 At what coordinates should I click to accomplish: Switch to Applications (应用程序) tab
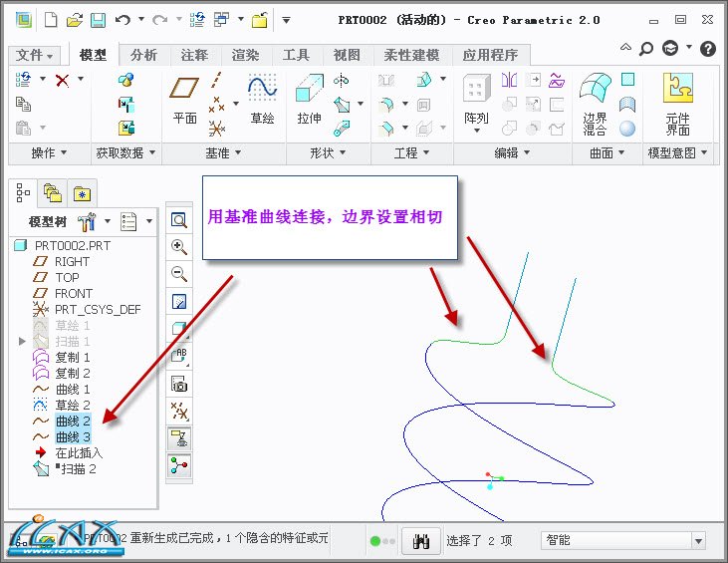[490, 55]
